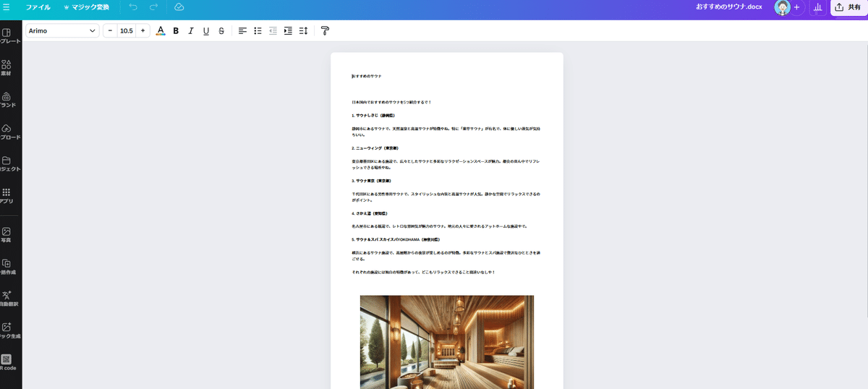Open line spacing options
Screen dimensions: 868x389
coord(303,30)
